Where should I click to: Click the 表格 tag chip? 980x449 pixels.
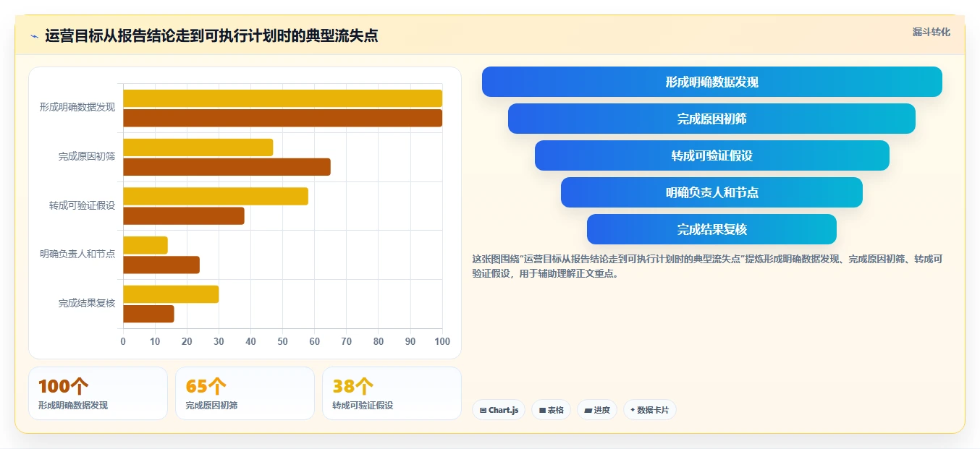(x=551, y=410)
